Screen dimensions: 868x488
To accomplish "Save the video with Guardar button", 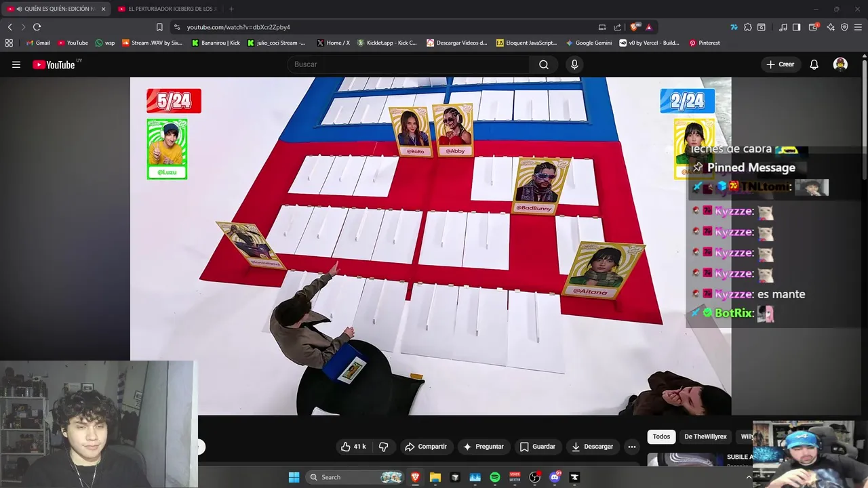I will pyautogui.click(x=538, y=447).
